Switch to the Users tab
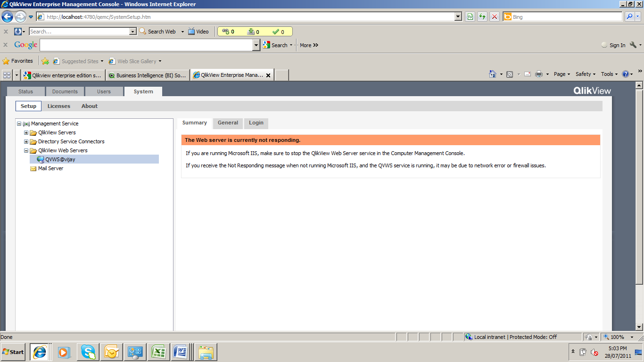 coord(104,91)
